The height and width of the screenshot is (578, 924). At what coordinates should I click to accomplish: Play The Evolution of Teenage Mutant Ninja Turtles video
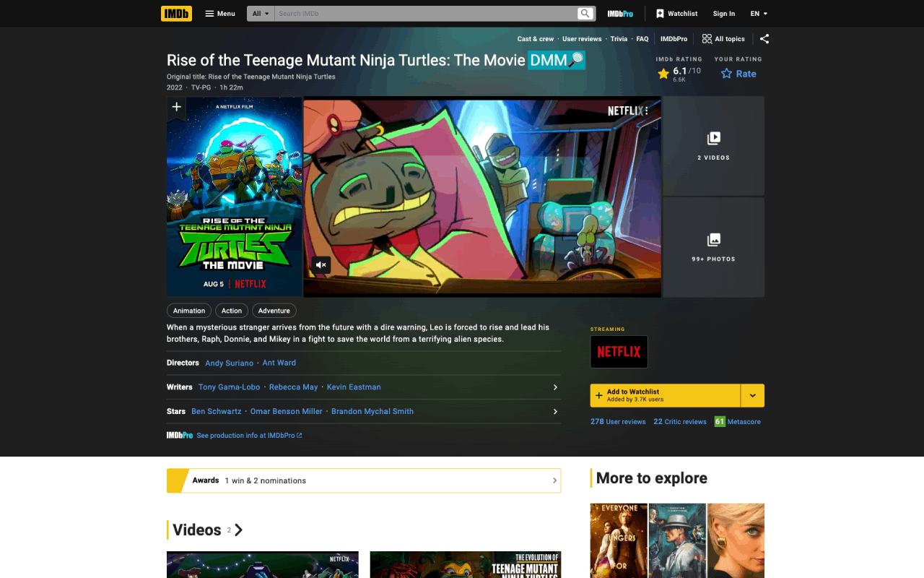point(466,565)
